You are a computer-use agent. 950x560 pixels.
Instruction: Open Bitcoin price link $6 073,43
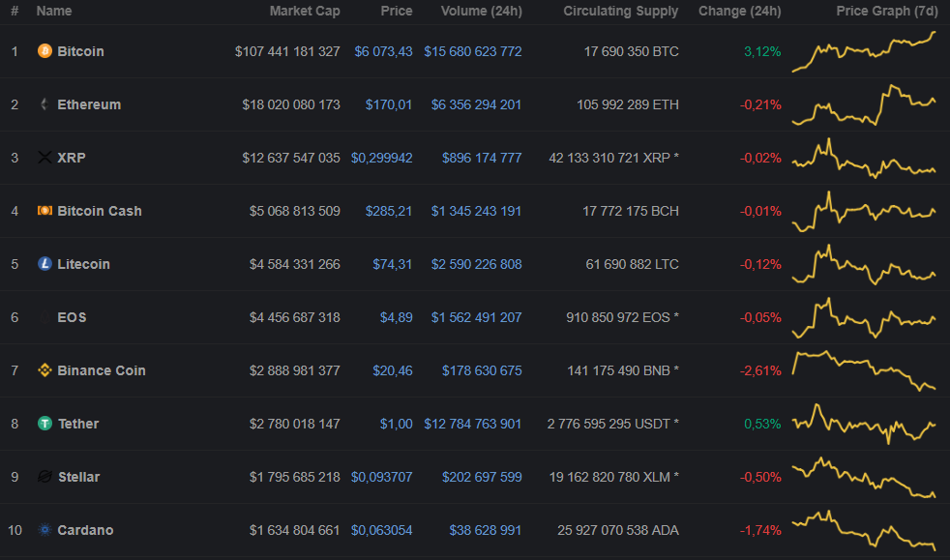[383, 51]
